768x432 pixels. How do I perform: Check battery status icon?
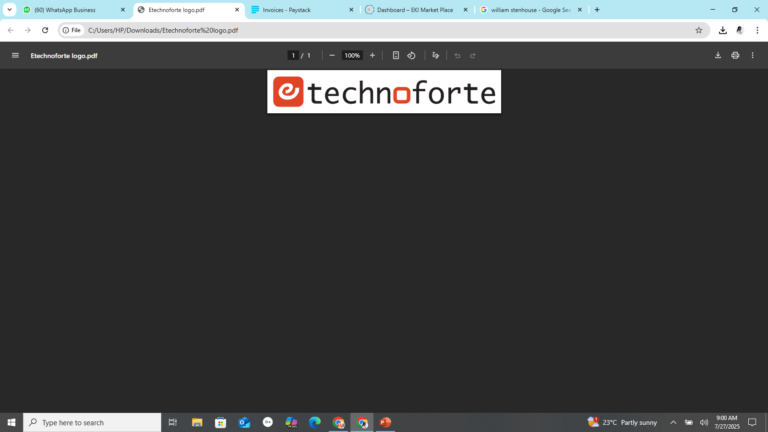coord(689,422)
